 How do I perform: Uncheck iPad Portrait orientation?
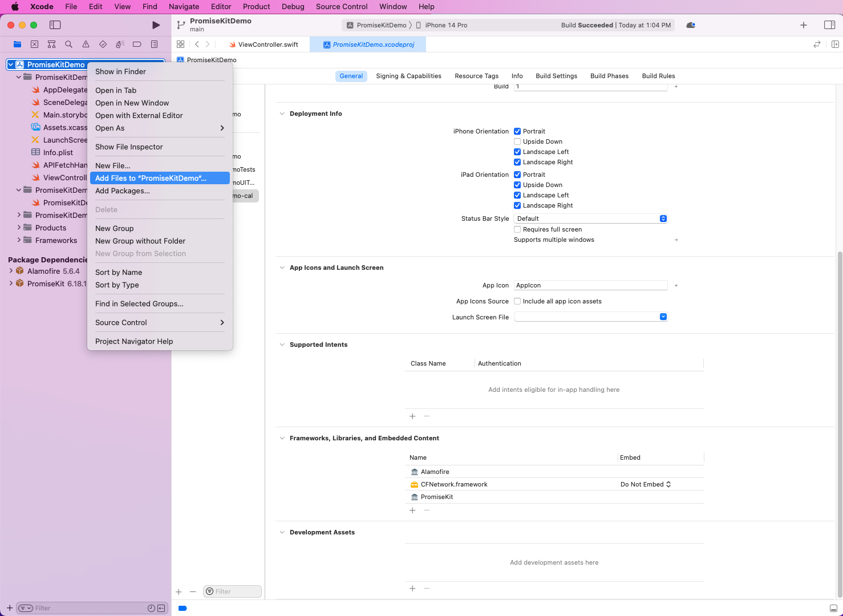pos(517,175)
